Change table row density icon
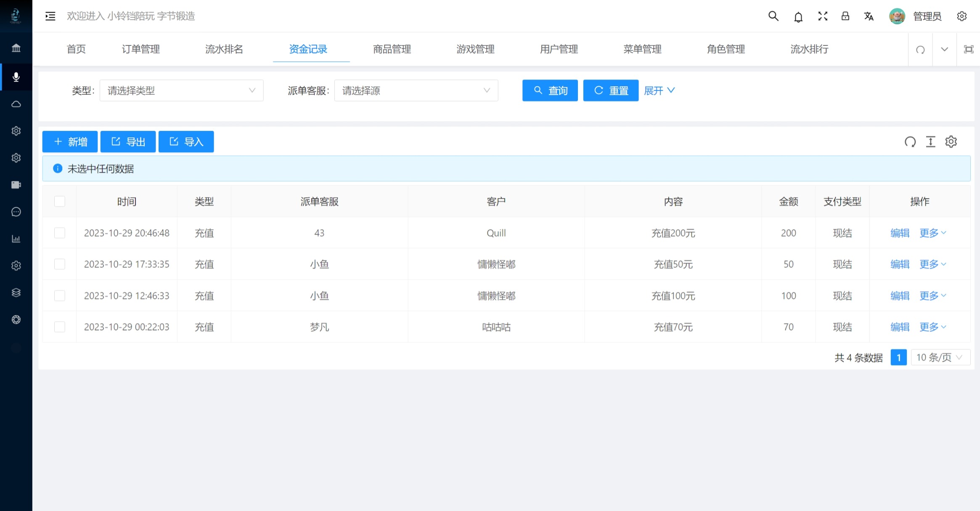This screenshot has height=511, width=980. coord(930,142)
